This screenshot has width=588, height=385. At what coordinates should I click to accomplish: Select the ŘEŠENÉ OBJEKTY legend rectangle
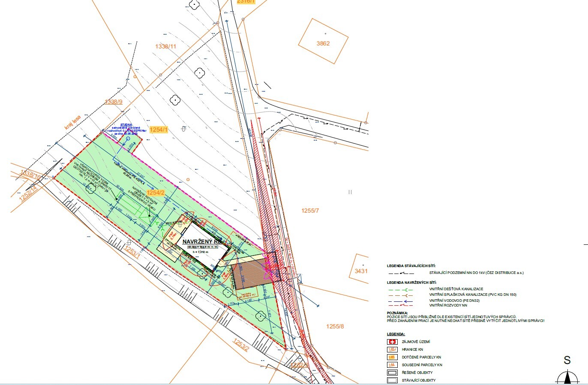point(392,373)
